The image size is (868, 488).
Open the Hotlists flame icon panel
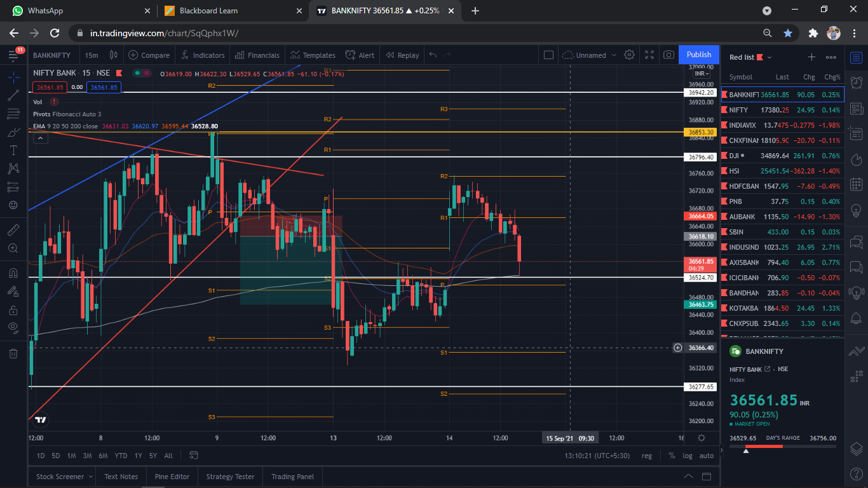click(x=856, y=159)
